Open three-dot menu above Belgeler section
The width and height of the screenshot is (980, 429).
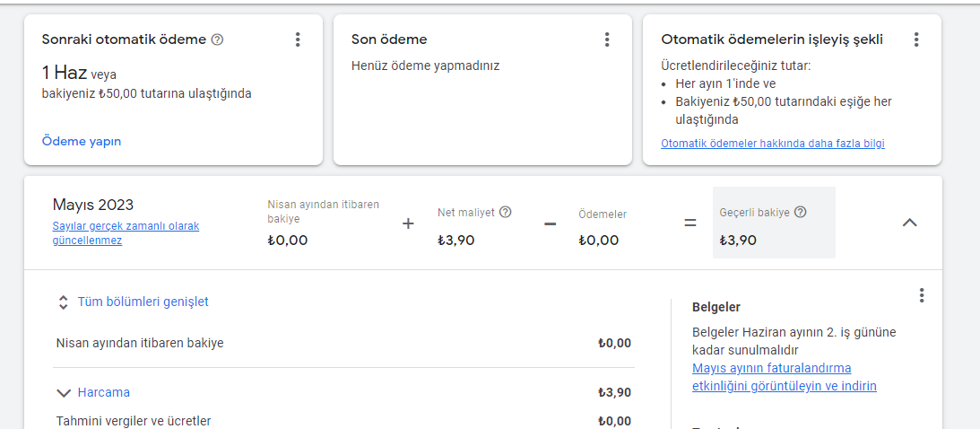[921, 295]
